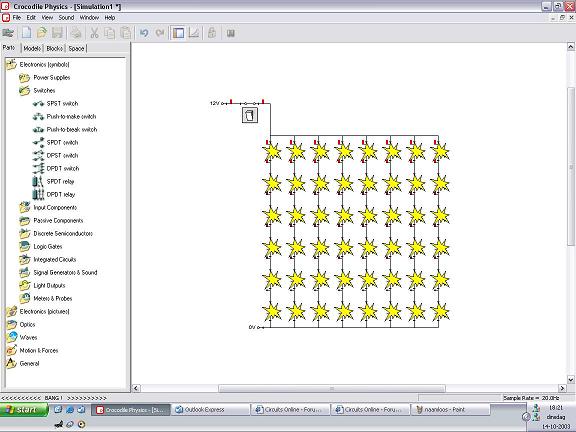
Task: Select the SPDT relay part
Action: 54,181
